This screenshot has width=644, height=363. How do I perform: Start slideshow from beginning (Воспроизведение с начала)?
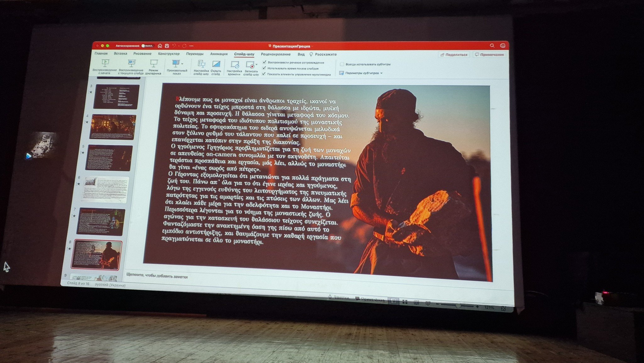[x=105, y=67]
